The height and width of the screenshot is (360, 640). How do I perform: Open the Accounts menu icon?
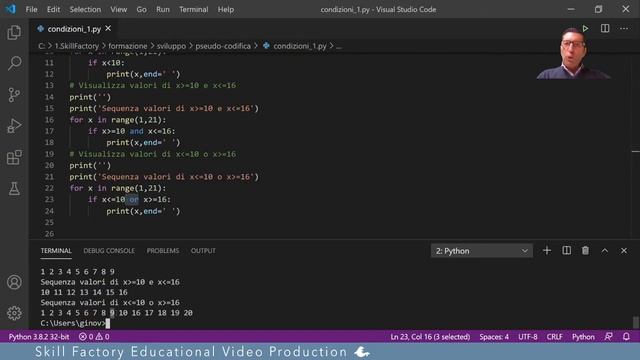click(x=14, y=282)
